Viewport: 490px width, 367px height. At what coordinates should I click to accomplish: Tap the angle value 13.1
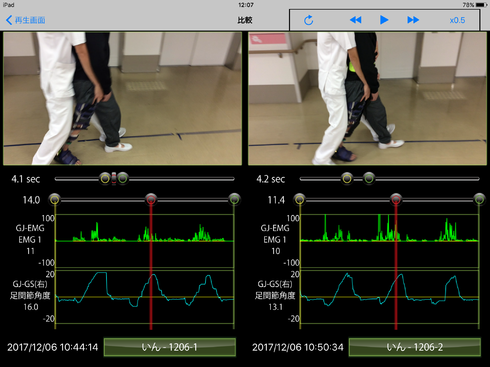coord(275,307)
